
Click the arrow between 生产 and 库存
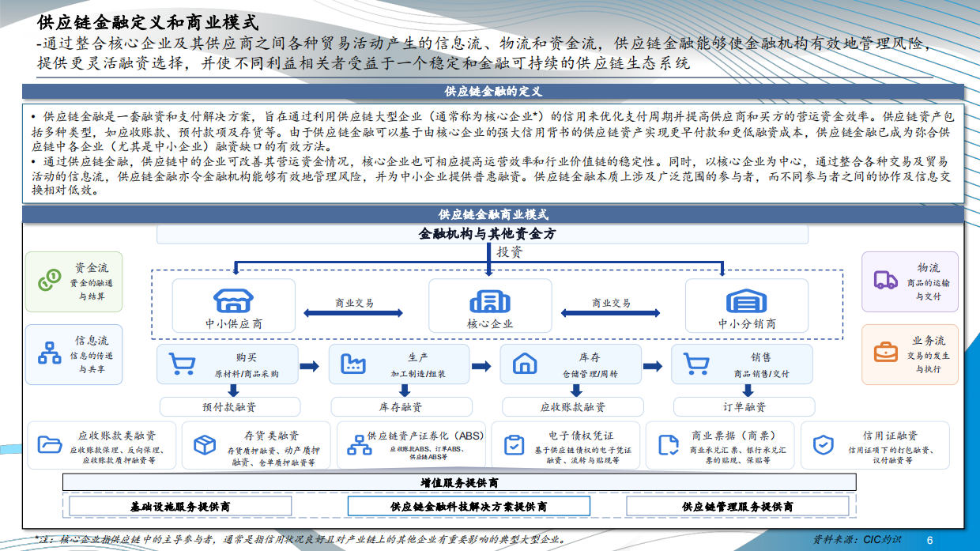pyautogui.click(x=481, y=365)
